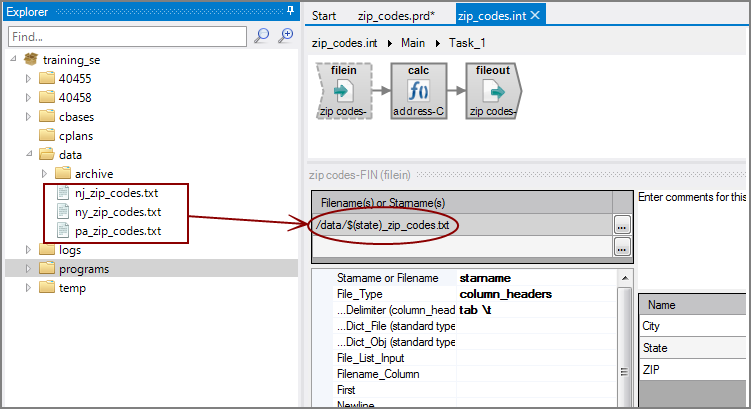Click the temp folder icon
The width and height of the screenshot is (751, 409).
tap(46, 288)
